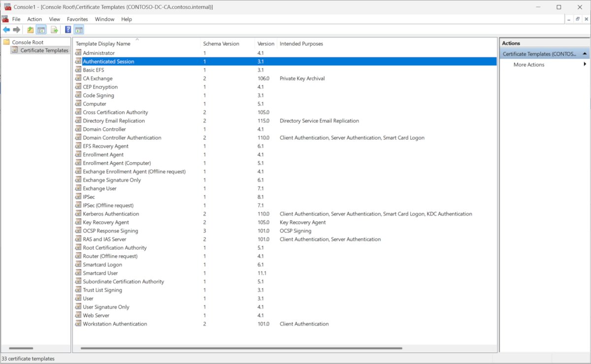
Task: Click the MMC console icon beside File
Action: [x=5, y=19]
